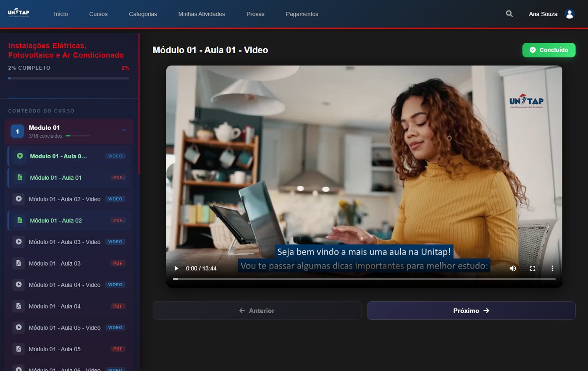This screenshot has height=371, width=588.
Task: Open the Cursos menu item
Action: click(x=98, y=14)
